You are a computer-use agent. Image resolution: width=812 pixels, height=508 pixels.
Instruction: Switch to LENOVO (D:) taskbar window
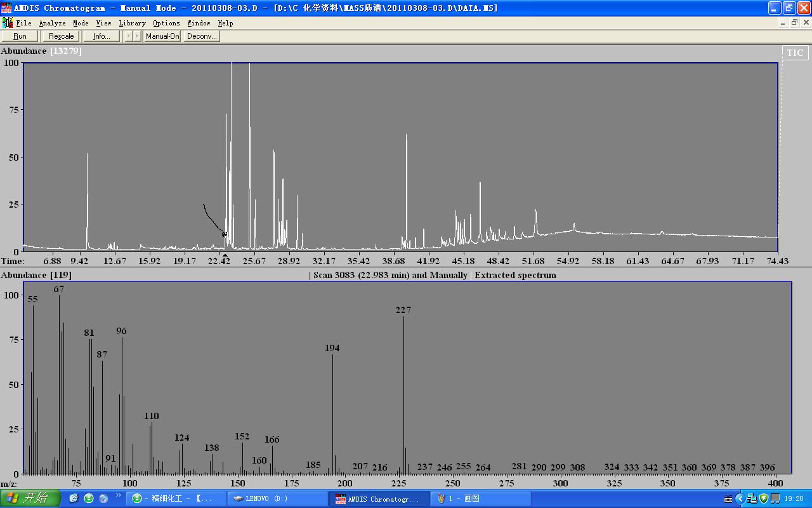(x=278, y=498)
